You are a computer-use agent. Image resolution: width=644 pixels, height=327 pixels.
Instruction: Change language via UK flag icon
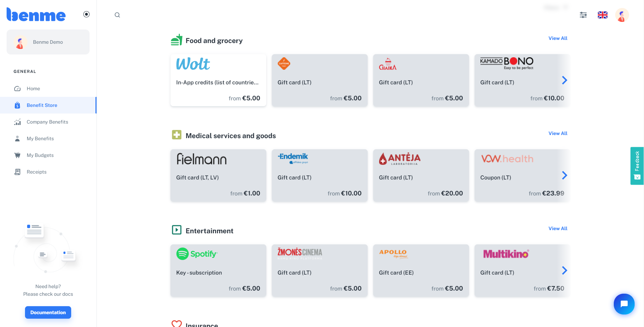coord(603,15)
